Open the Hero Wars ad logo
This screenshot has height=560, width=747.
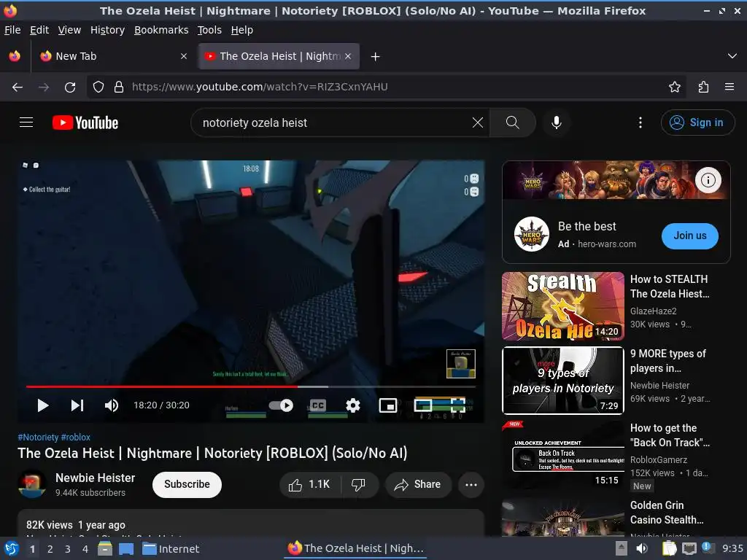point(532,234)
